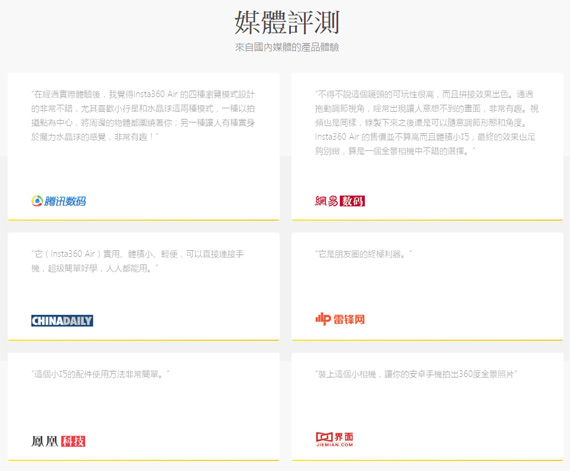Viewport: 570px width, 471px height.
Task: Select the China Daily quote about Insta360 Air
Action: pyautogui.click(x=137, y=261)
